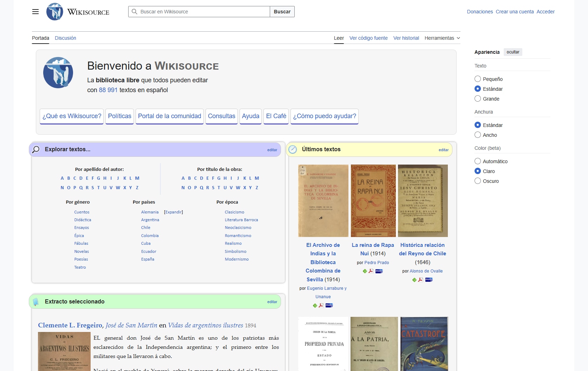Open the Herramientas dropdown
Viewport: 588px width, 371px height.
pyautogui.click(x=442, y=38)
